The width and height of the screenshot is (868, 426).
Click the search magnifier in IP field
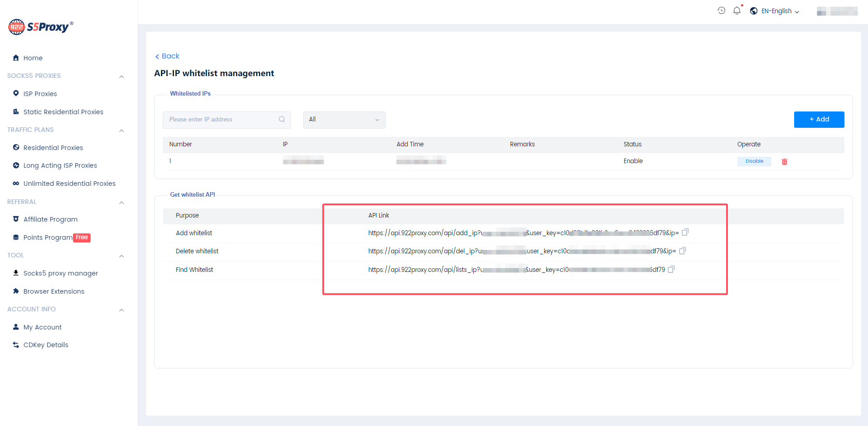click(282, 120)
